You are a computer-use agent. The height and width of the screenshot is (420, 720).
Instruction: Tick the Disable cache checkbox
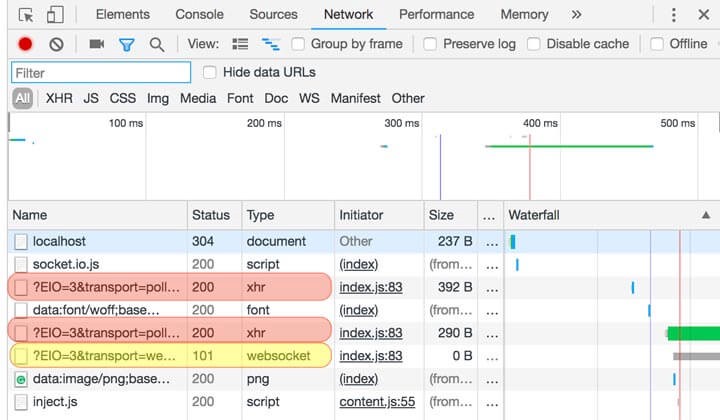pyautogui.click(x=534, y=44)
